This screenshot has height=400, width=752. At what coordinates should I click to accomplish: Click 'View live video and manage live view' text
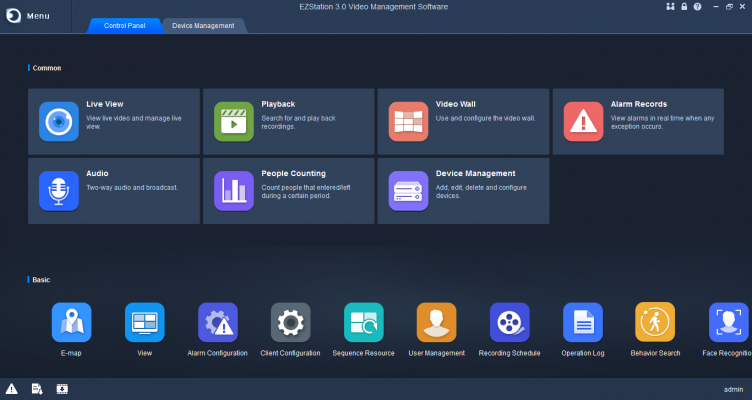pyautogui.click(x=134, y=122)
